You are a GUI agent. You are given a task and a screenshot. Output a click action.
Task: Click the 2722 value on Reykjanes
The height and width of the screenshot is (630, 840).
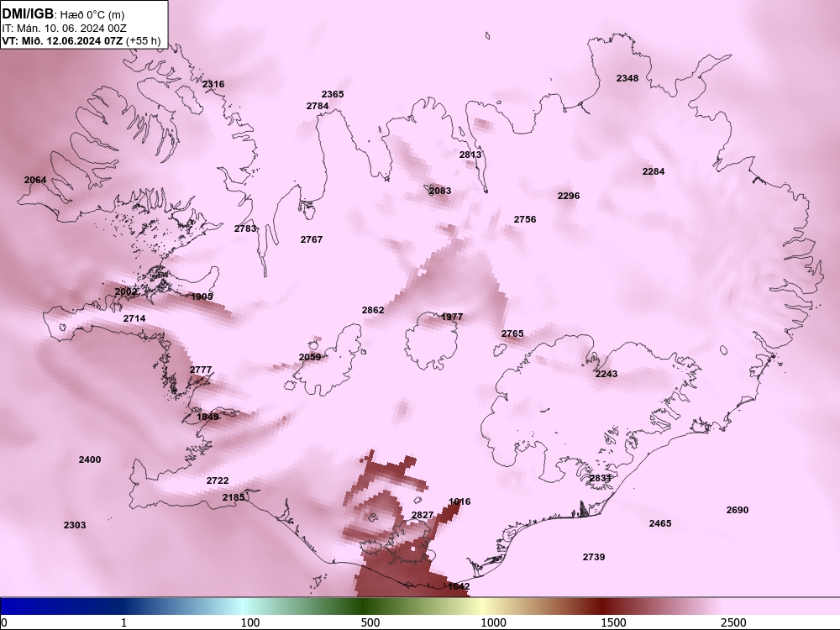coord(218,481)
